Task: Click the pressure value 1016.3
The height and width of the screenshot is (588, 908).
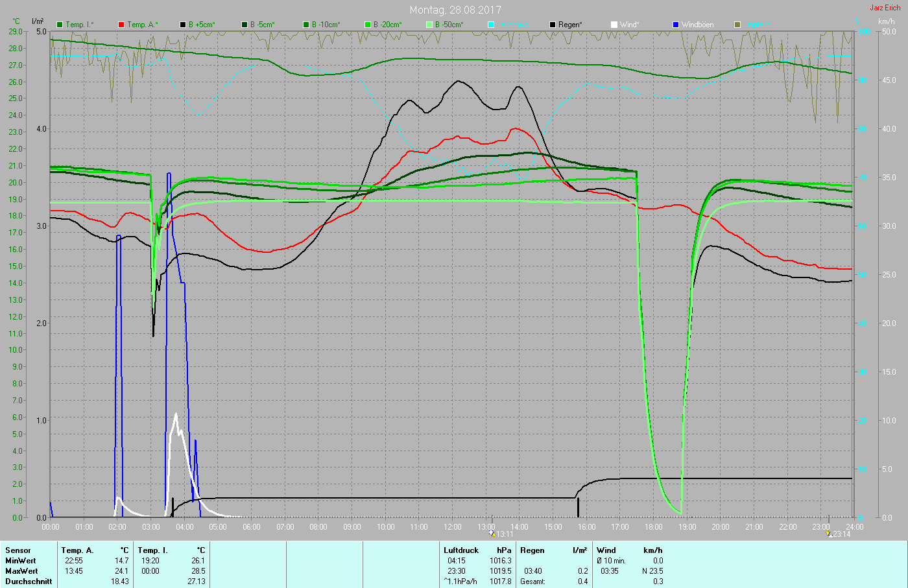Action: (501, 561)
